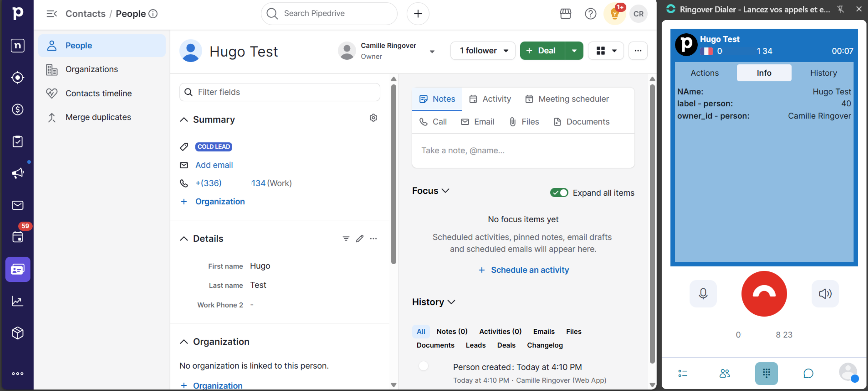Open Ringover contacts people icon

tap(724, 373)
